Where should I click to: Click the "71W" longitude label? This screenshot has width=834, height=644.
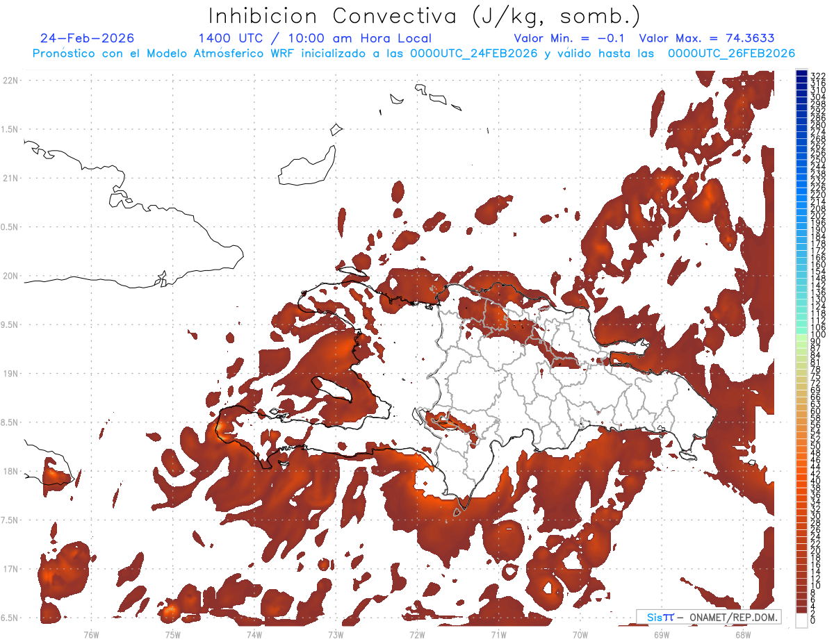click(498, 634)
